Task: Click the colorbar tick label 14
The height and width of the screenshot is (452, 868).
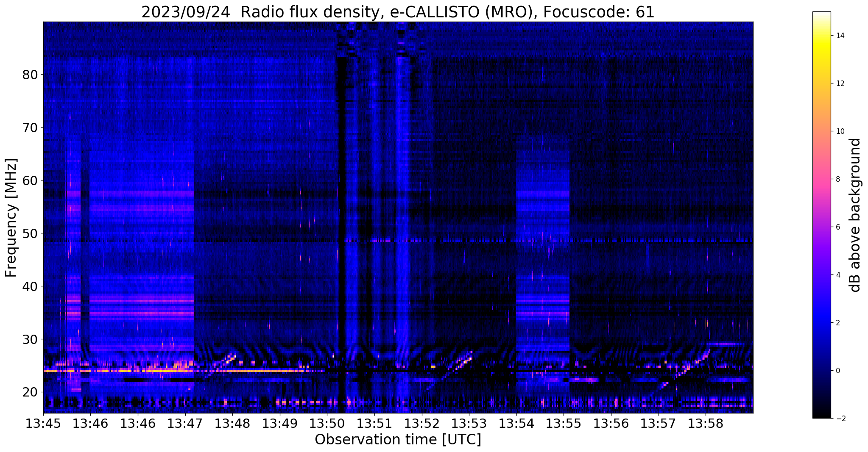Action: point(840,36)
